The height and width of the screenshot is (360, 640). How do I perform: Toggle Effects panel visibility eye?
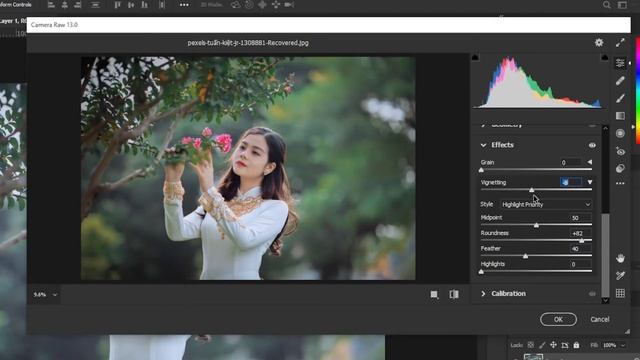pyautogui.click(x=592, y=145)
